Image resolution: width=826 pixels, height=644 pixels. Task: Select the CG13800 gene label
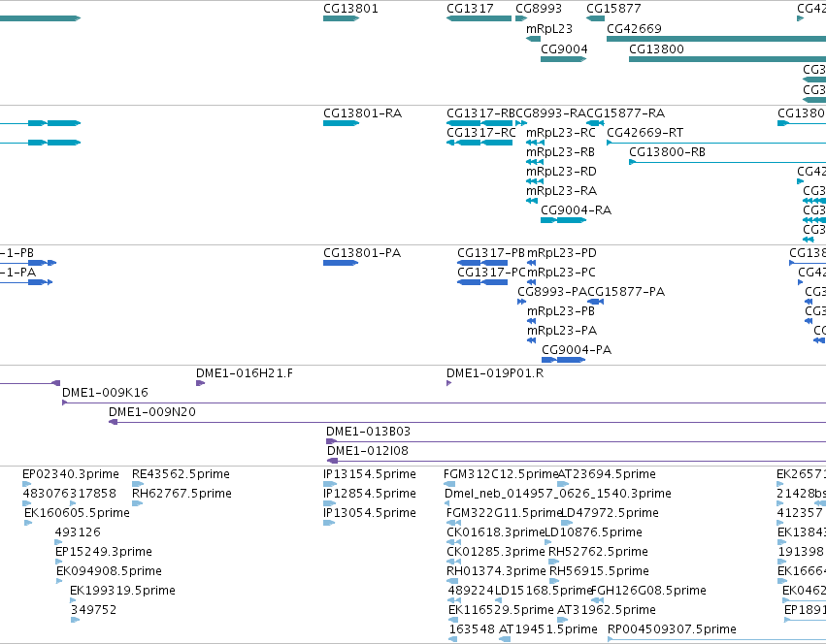pyautogui.click(x=656, y=49)
